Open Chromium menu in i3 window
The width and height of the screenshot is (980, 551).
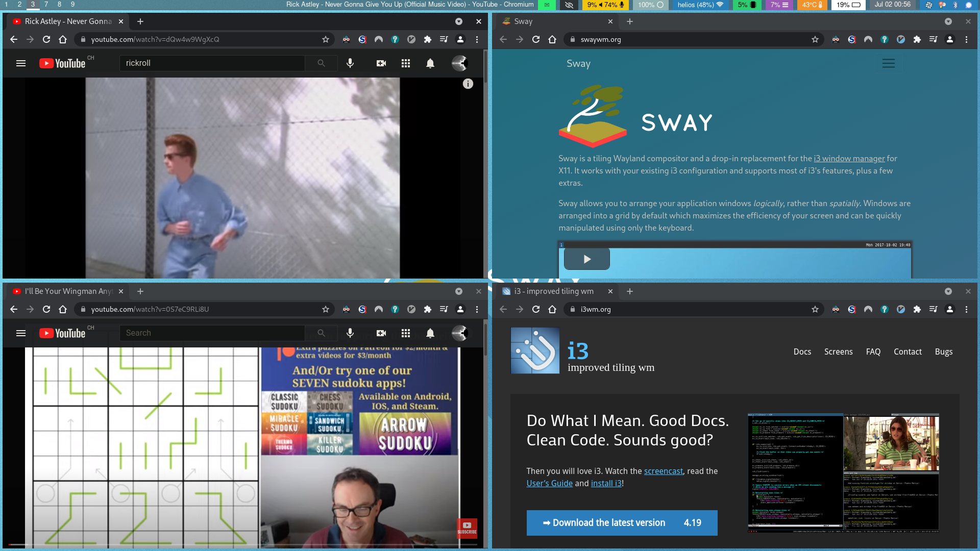coord(966,309)
